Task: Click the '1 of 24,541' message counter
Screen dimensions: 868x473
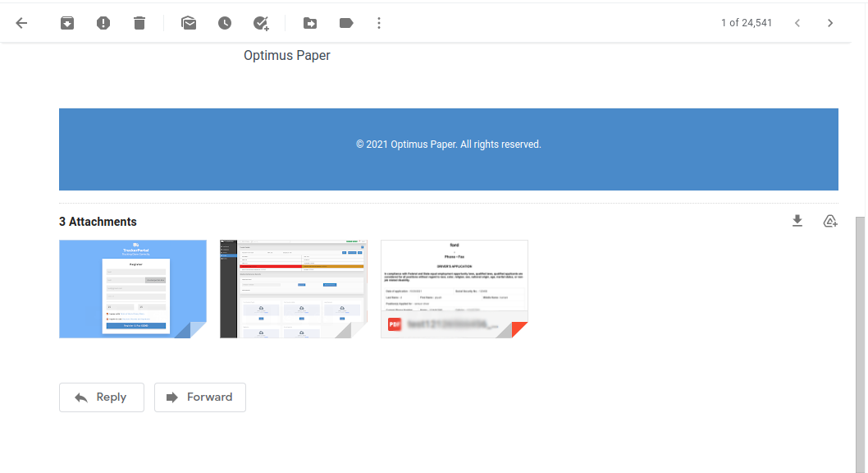Action: (747, 23)
